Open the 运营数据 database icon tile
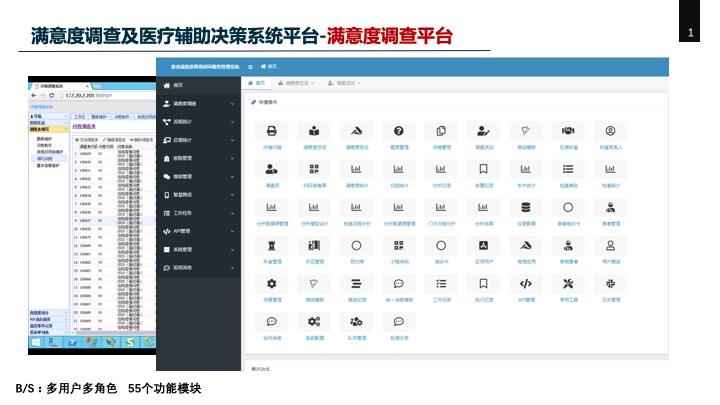The height and width of the screenshot is (405, 720). click(x=526, y=208)
